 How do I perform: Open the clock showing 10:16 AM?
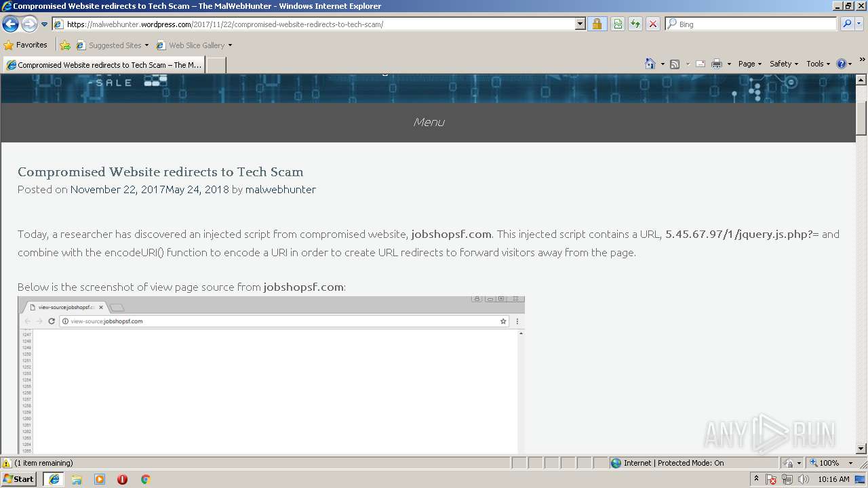click(x=833, y=479)
